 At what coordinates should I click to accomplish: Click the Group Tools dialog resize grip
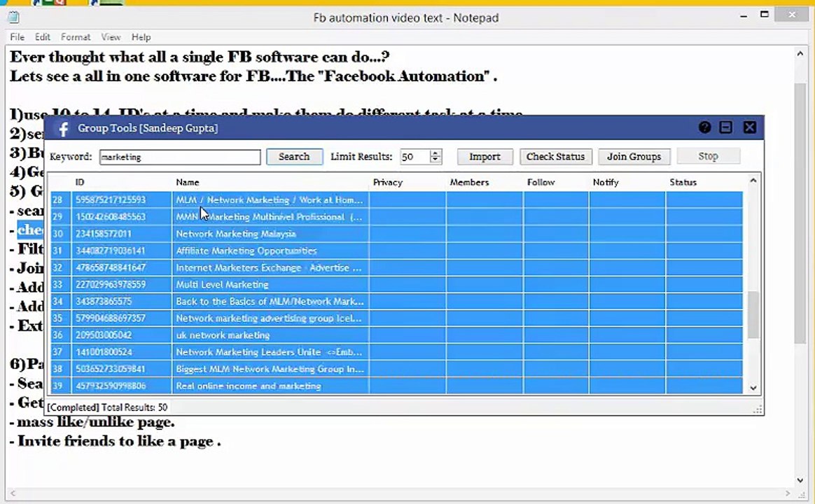758,409
